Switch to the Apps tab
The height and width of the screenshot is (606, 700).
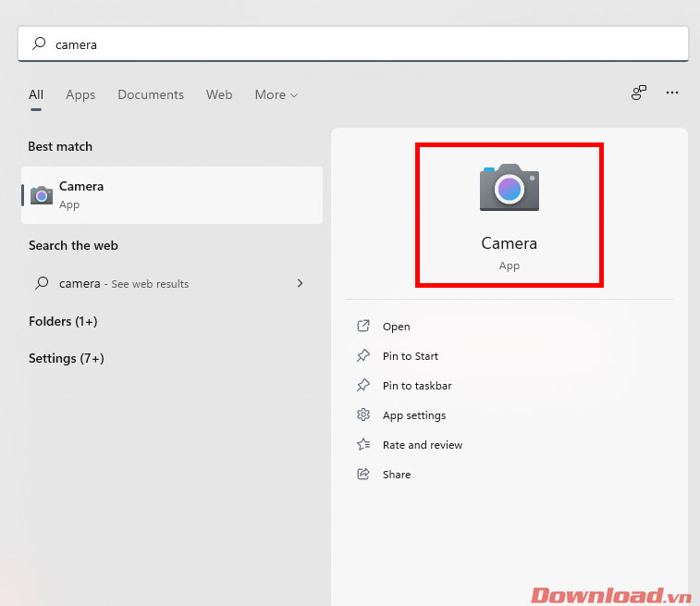(x=80, y=94)
